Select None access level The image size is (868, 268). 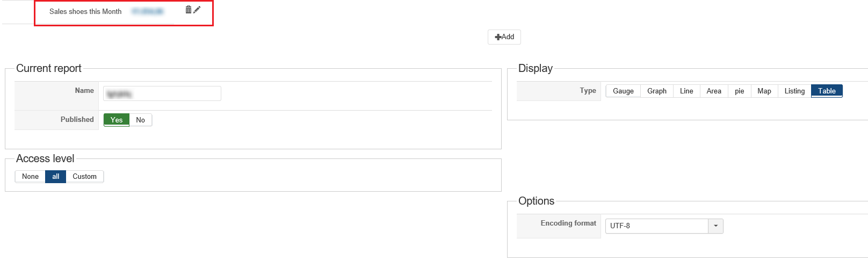point(30,177)
